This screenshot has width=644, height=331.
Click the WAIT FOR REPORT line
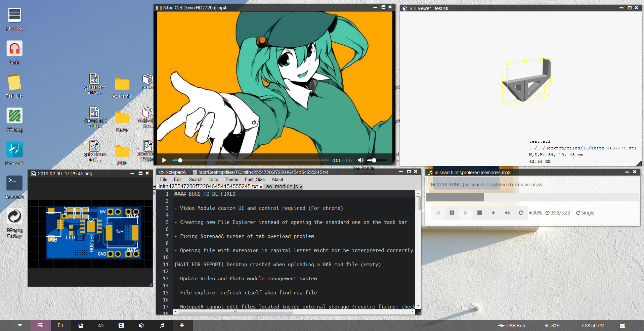coord(277,265)
